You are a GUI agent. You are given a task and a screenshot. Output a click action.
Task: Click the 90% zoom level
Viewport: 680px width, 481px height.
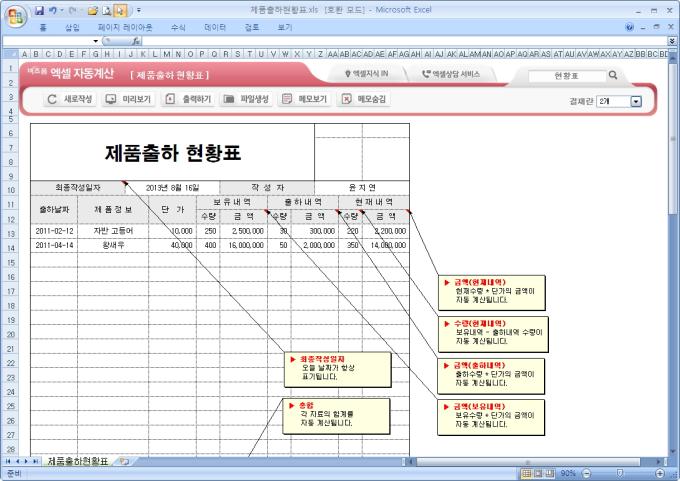[x=568, y=473]
